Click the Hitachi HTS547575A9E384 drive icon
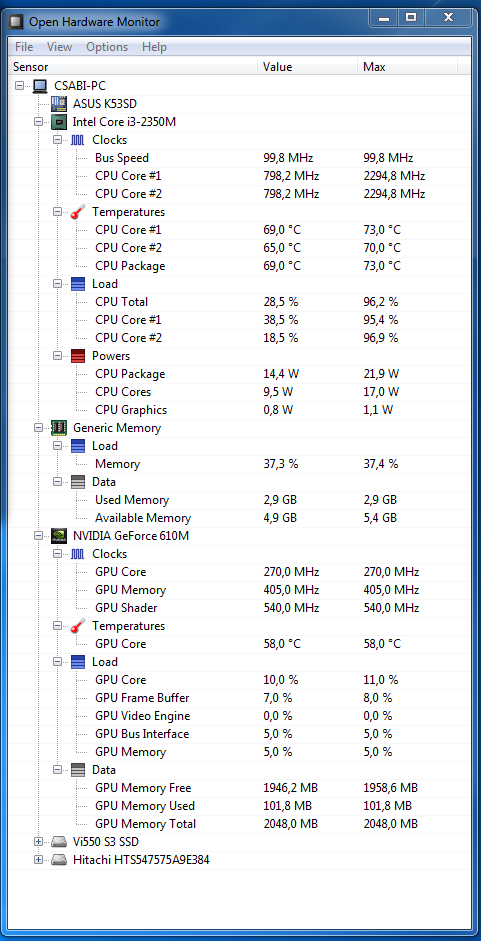The height and width of the screenshot is (941, 481). [59, 860]
